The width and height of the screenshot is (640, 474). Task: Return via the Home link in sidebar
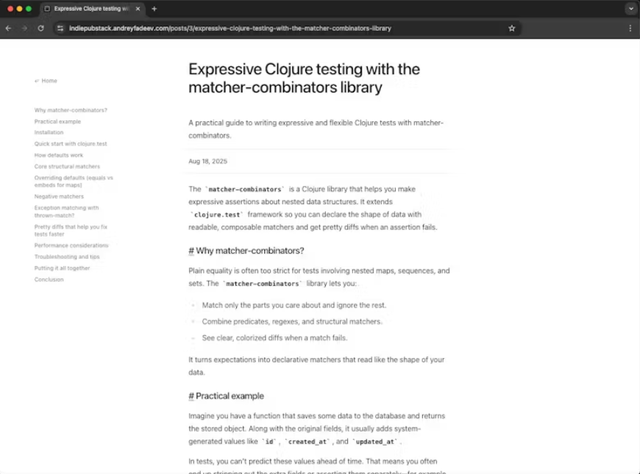[x=46, y=81]
